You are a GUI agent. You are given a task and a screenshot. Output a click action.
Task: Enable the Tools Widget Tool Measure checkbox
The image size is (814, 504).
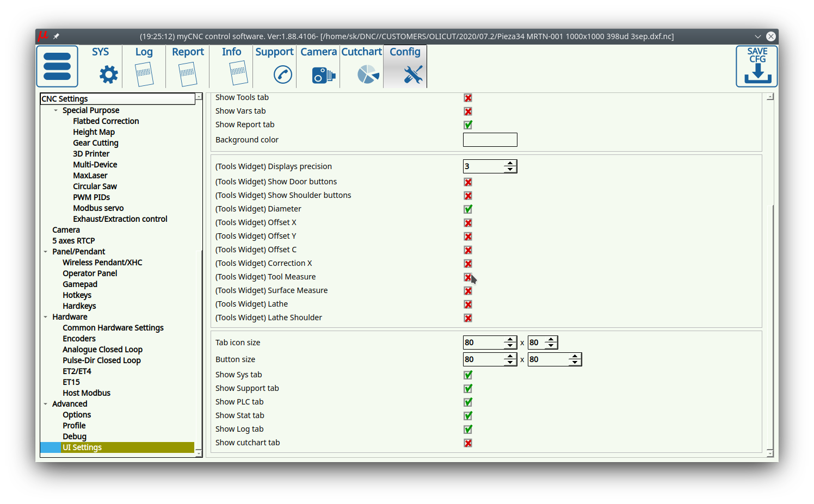coord(468,277)
